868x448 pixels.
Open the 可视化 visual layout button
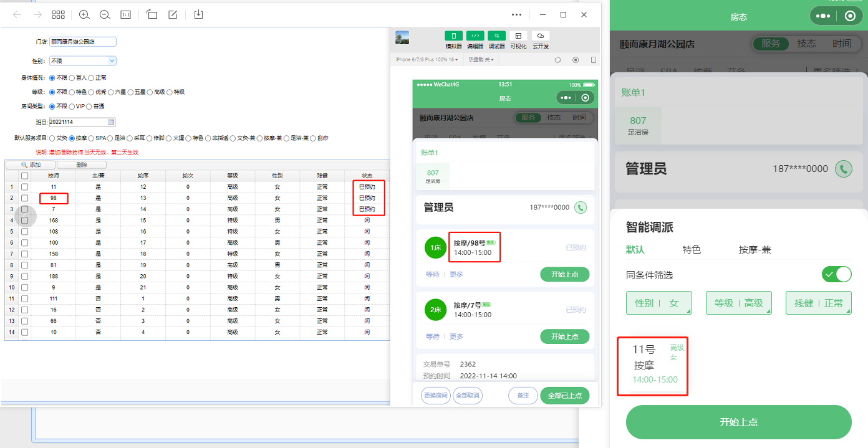click(518, 36)
